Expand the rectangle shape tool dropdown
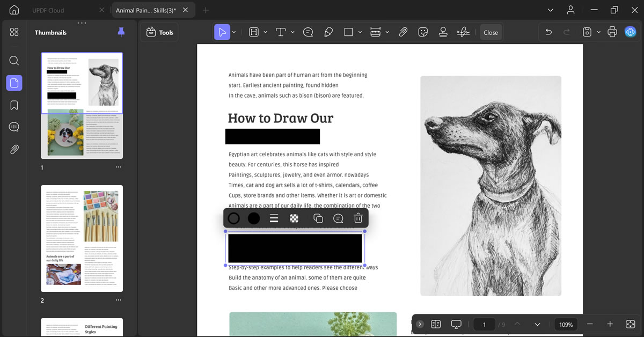Viewport: 644px width, 337px height. (x=360, y=32)
